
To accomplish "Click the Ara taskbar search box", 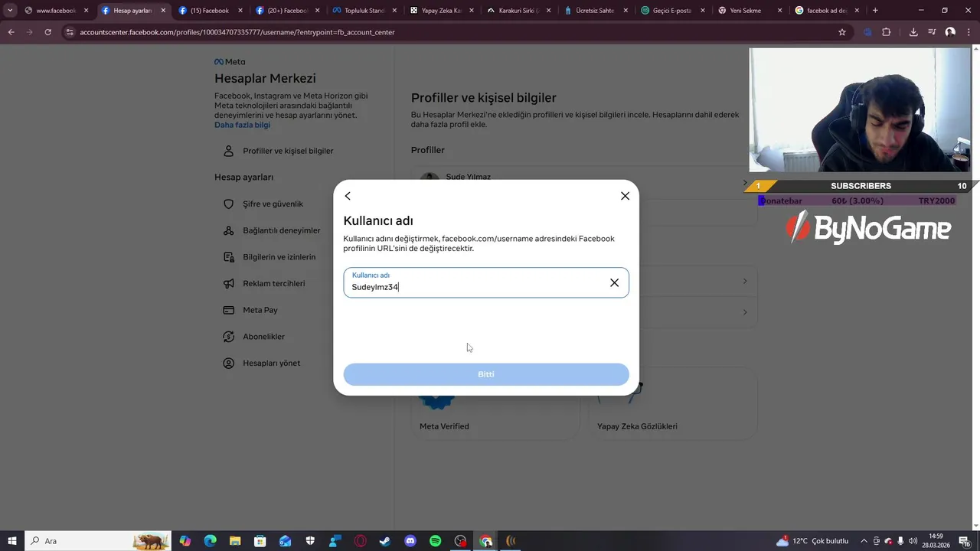I will 98,541.
